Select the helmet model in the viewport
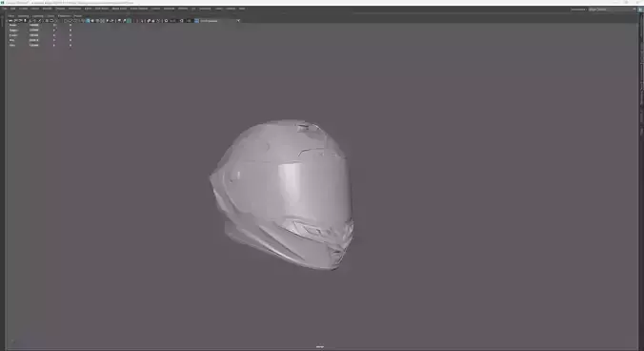 283,194
